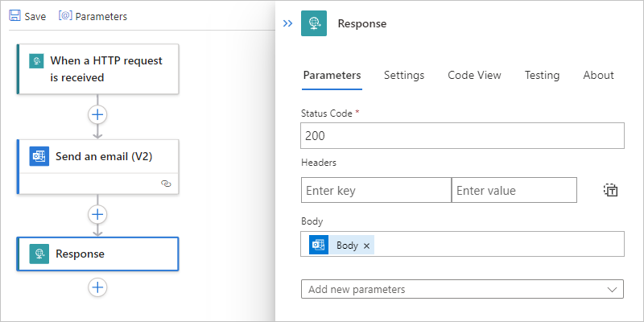
Task: Collapse the Response panel with double chevron
Action: pyautogui.click(x=287, y=24)
